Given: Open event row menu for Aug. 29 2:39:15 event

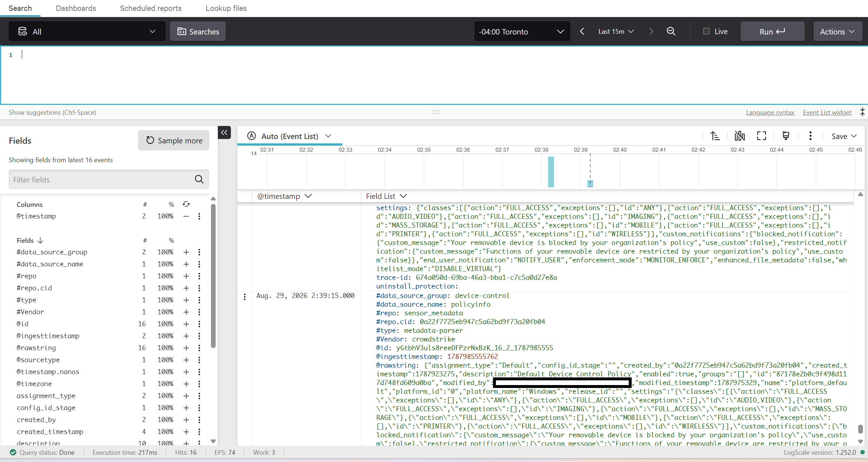Looking at the screenshot, I should [245, 297].
